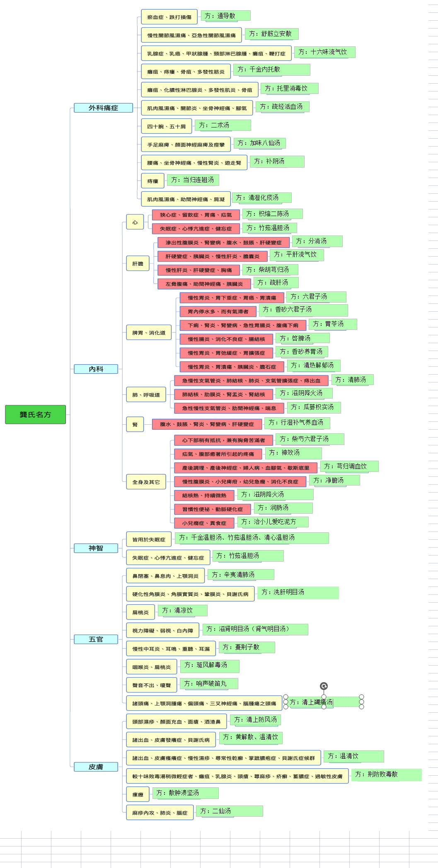Select the 方:补阴汤 text box
438x868 pixels.
pyautogui.click(x=277, y=161)
